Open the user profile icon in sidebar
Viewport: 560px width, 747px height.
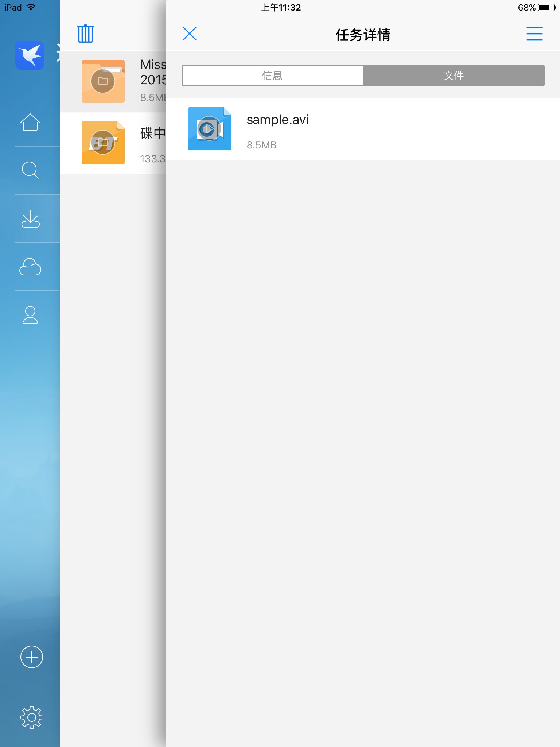point(30,315)
